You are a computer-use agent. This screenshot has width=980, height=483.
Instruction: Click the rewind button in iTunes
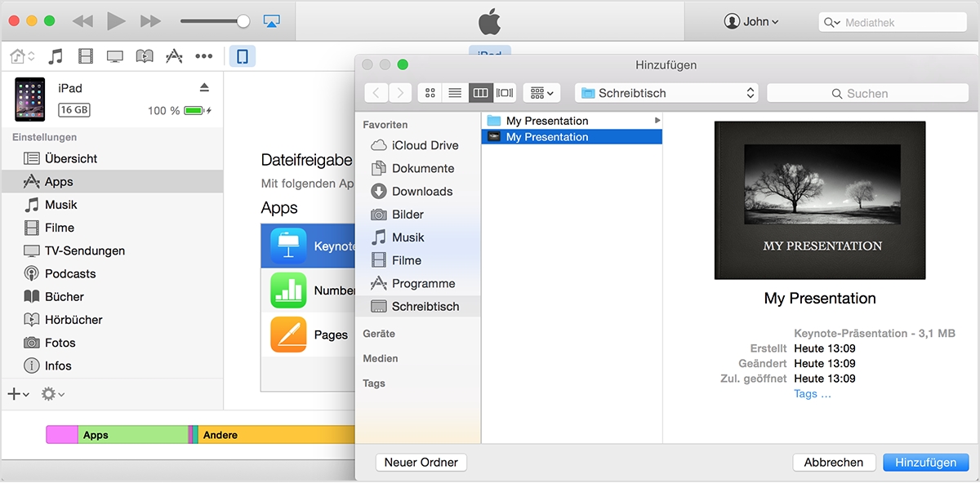pos(83,21)
